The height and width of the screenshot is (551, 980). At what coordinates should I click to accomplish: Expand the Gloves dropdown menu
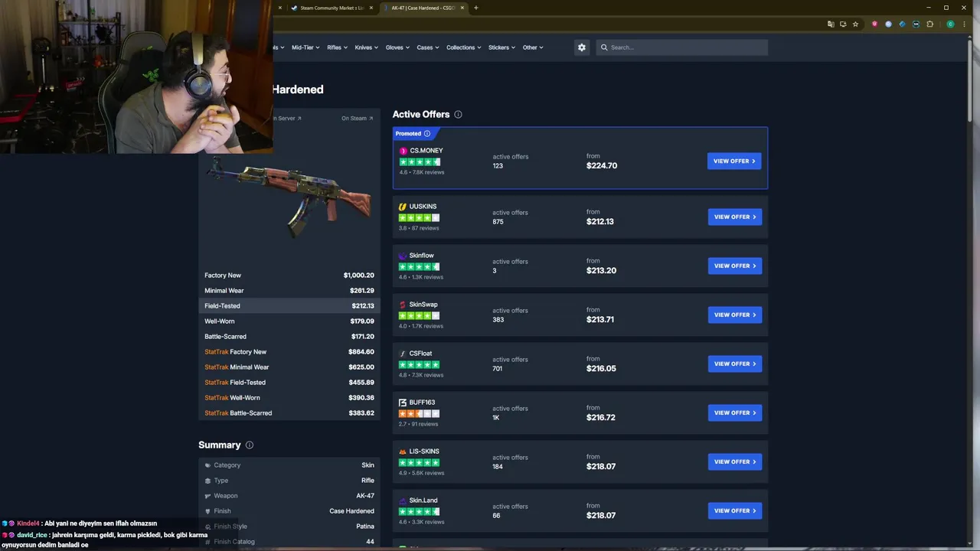pyautogui.click(x=397, y=47)
